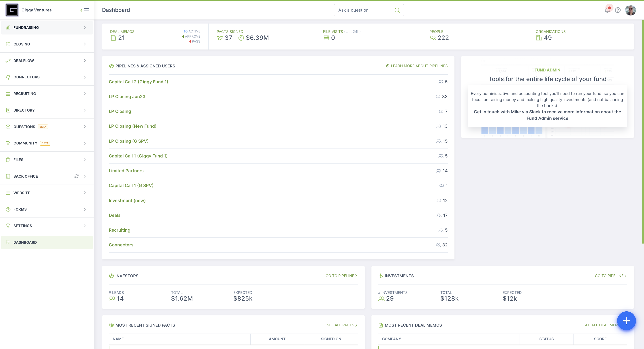The image size is (644, 349).
Task: Toggle the Connectors section visibility
Action: pyautogui.click(x=85, y=77)
